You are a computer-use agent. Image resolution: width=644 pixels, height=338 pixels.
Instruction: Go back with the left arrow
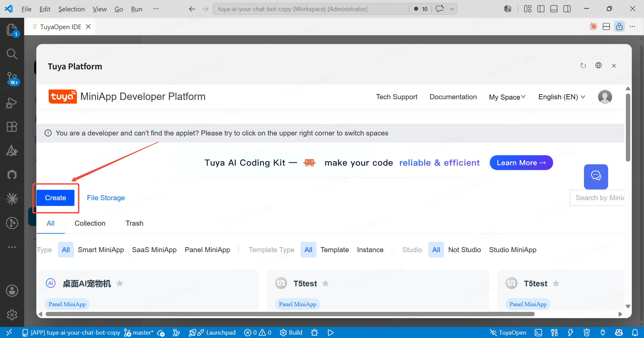[192, 9]
